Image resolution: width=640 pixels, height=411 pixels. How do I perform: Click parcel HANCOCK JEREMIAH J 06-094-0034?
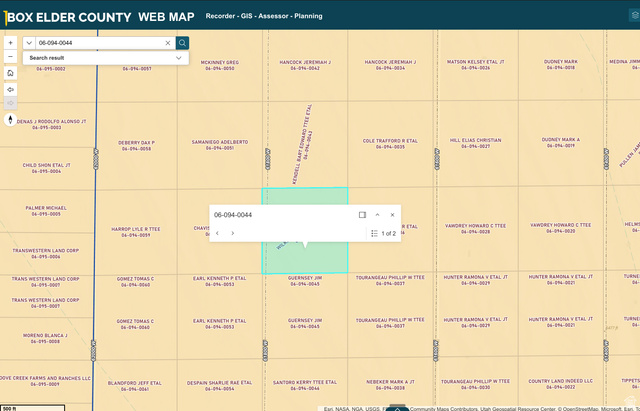[x=390, y=65]
